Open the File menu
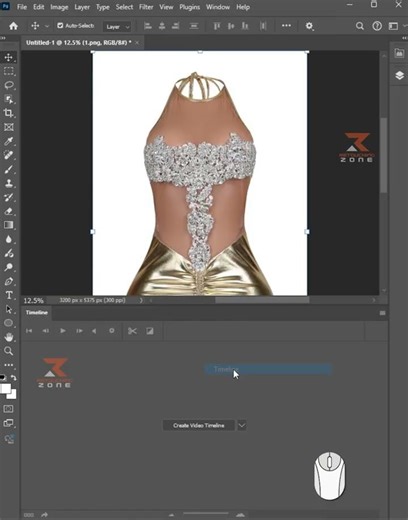408x520 pixels. coord(22,7)
